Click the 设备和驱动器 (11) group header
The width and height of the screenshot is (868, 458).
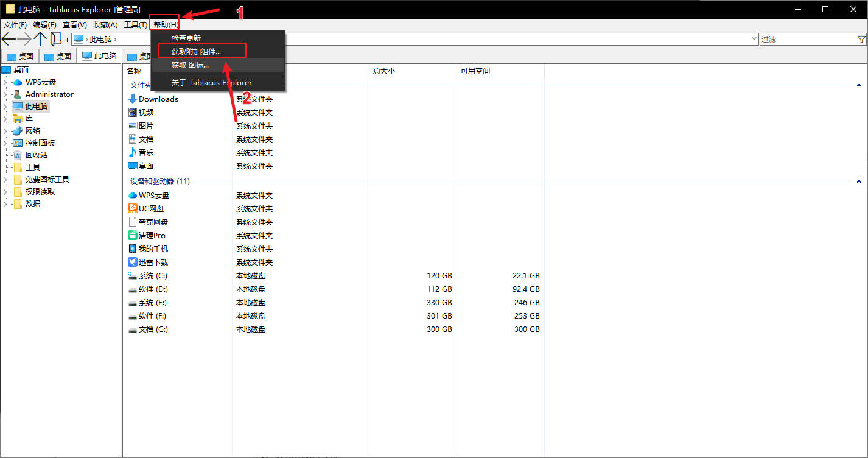(x=160, y=181)
